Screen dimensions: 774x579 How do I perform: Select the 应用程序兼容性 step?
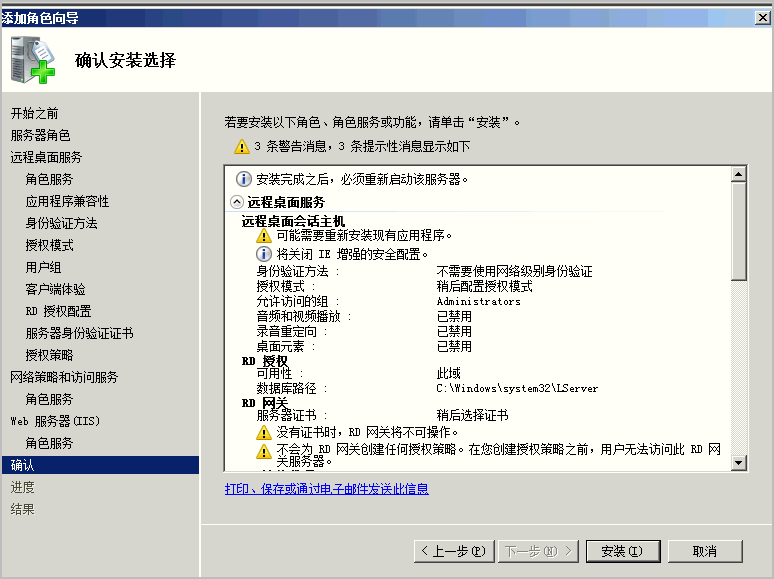coord(68,201)
